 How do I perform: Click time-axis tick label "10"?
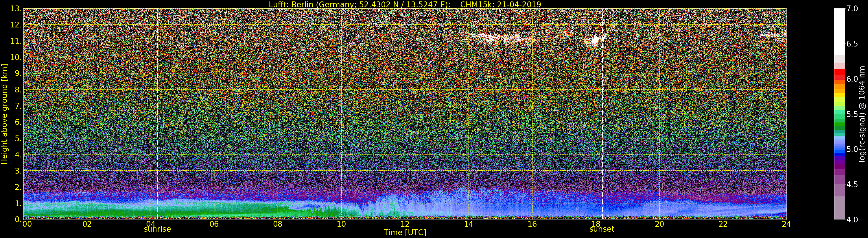click(341, 224)
